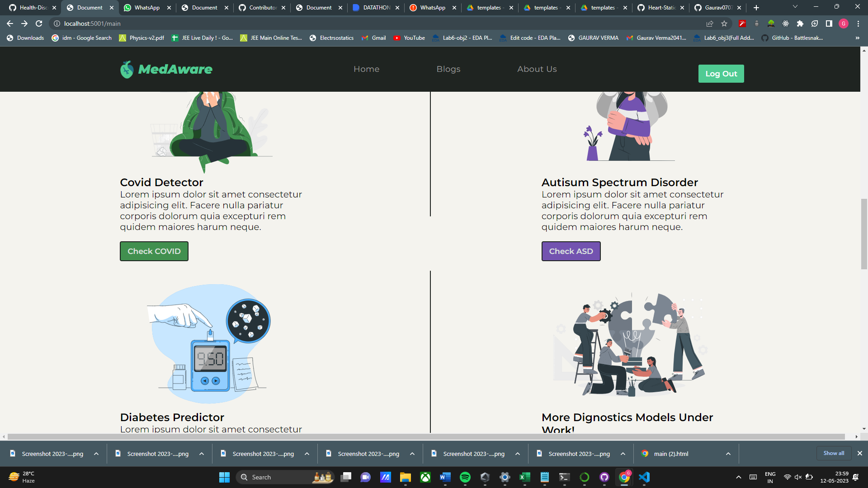Click the volume icon to mute system sound

(x=798, y=477)
